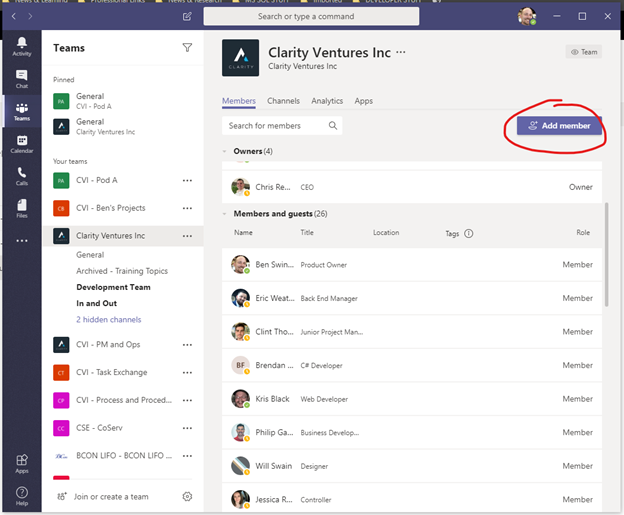624x515 pixels.
Task: Collapse the Owners section
Action: [x=224, y=151]
